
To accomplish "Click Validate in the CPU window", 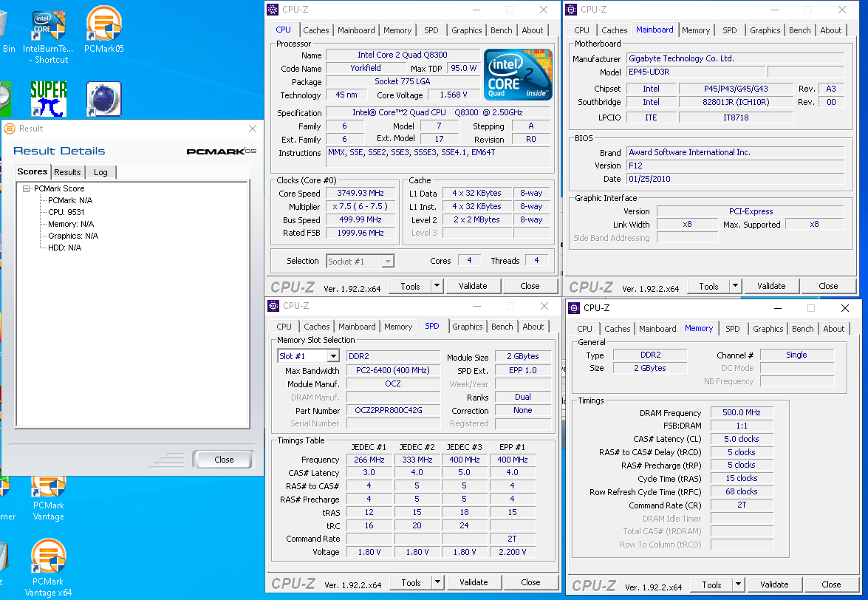I will point(474,286).
